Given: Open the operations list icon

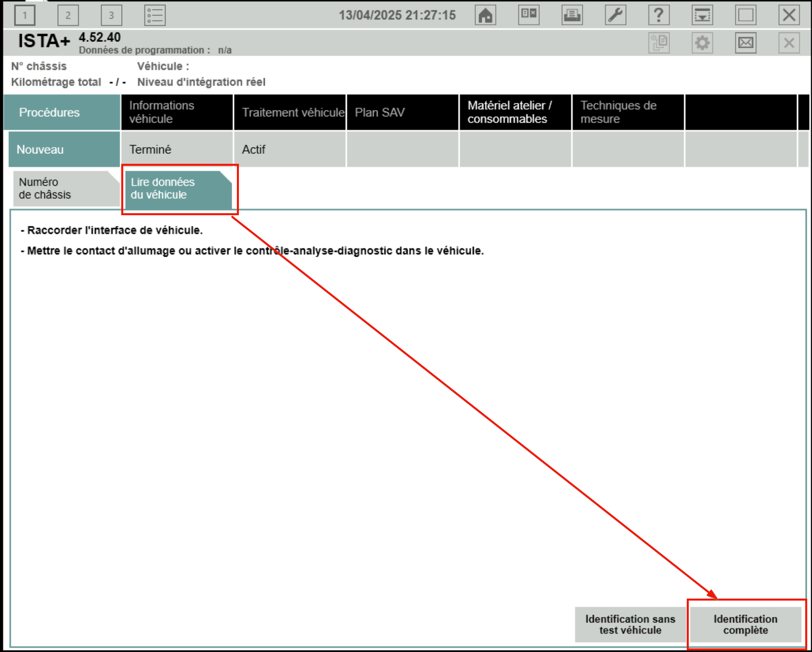Looking at the screenshot, I should [x=155, y=16].
